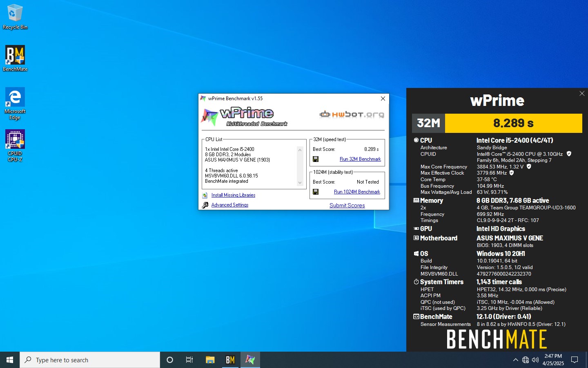Viewport: 588px width, 368px height.
Task: Click the shield icon beside Max Effective Clock
Action: pyautogui.click(x=512, y=173)
